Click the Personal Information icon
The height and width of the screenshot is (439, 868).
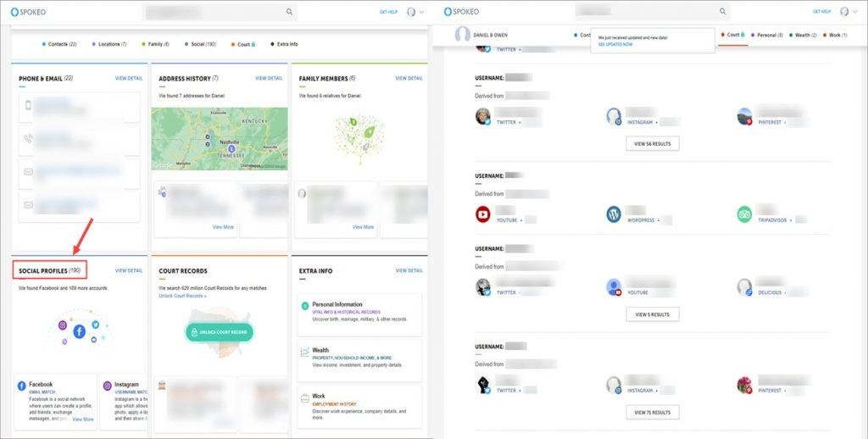coord(304,306)
